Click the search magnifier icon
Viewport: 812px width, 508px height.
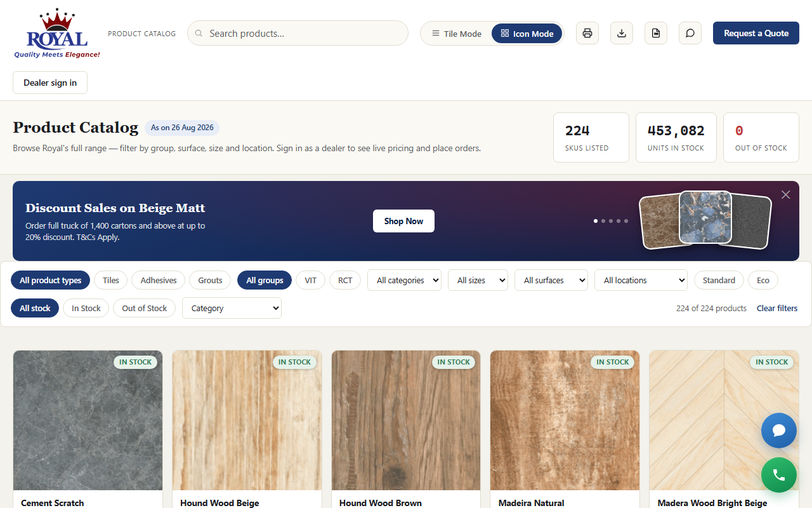(x=199, y=33)
